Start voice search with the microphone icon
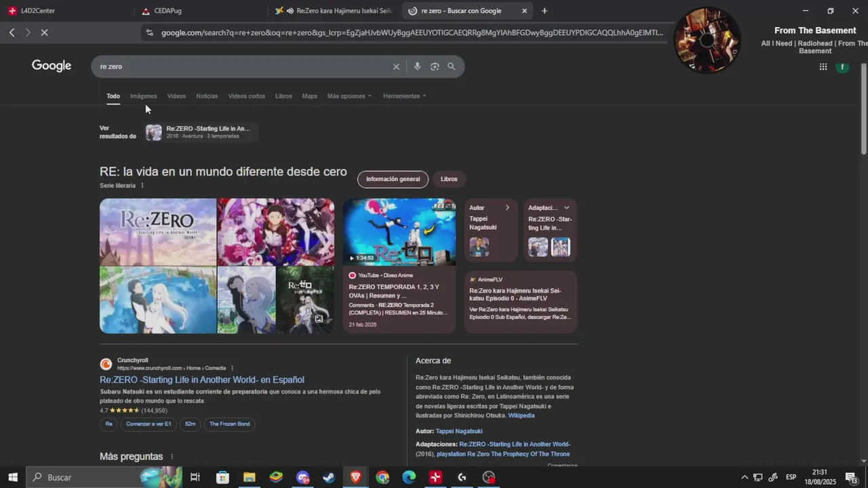 417,66
